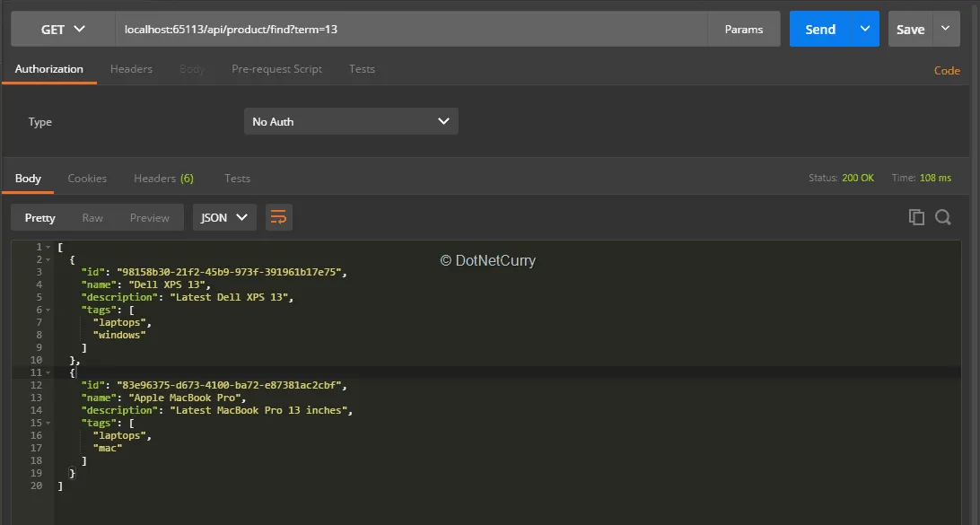
Task: Open the No Auth type dropdown
Action: coord(351,121)
